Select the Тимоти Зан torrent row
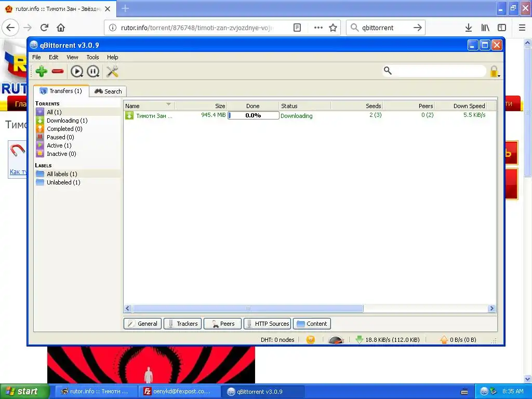This screenshot has height=399, width=532. coord(310,115)
